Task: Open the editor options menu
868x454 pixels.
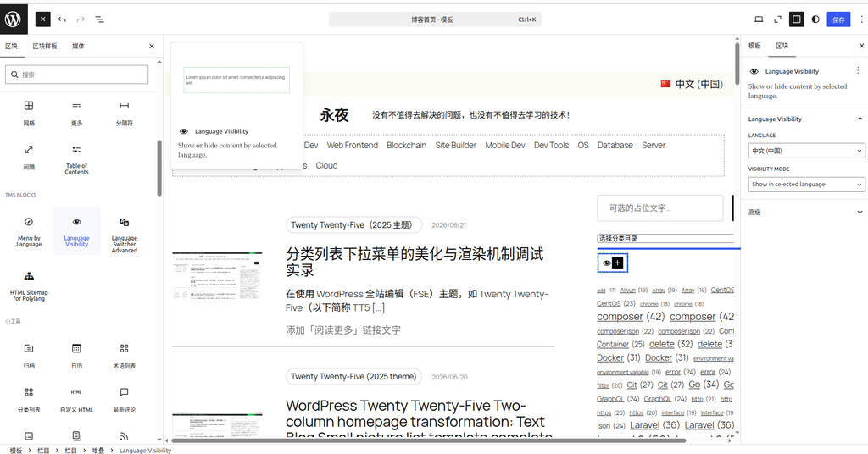Action: pos(861,19)
